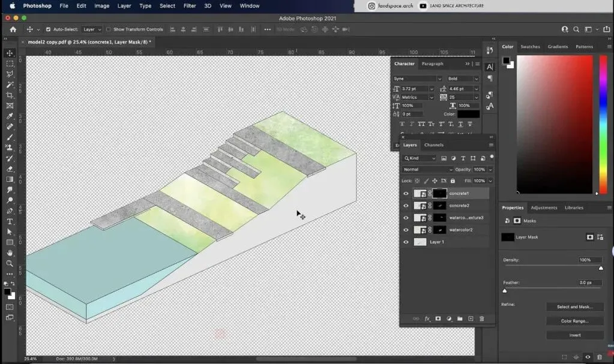
Task: Choose the Eyedropper tool
Action: [10, 116]
